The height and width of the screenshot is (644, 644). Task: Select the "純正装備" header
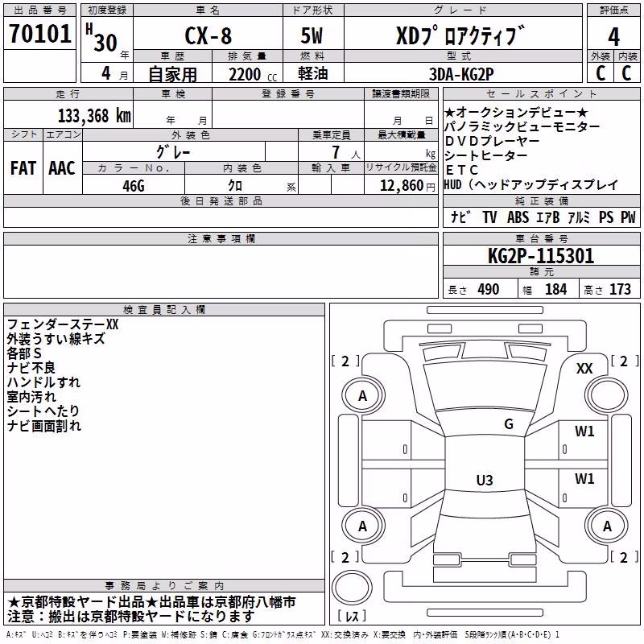(541, 200)
